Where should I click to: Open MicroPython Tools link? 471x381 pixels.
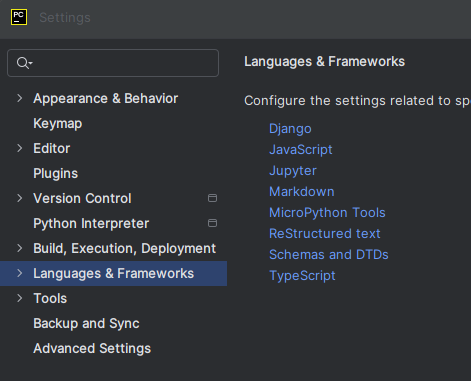click(x=327, y=213)
